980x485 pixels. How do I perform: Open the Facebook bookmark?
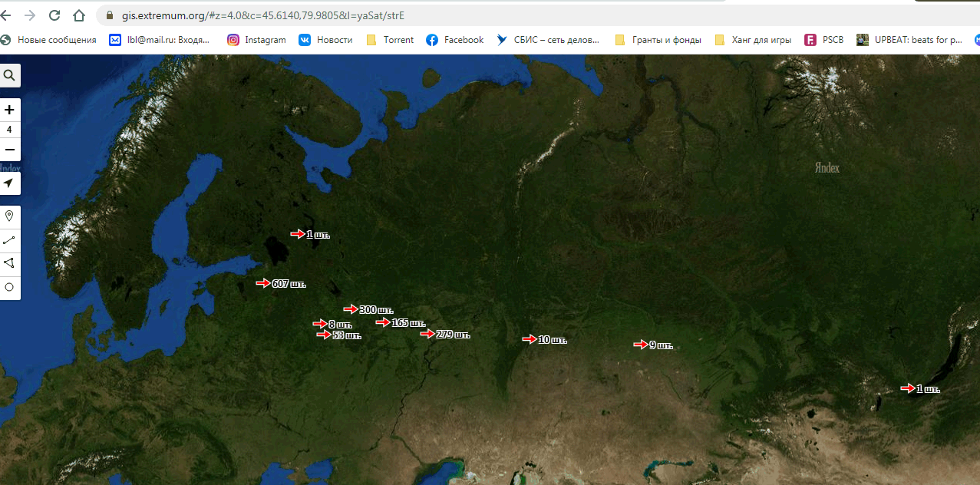[x=455, y=40]
